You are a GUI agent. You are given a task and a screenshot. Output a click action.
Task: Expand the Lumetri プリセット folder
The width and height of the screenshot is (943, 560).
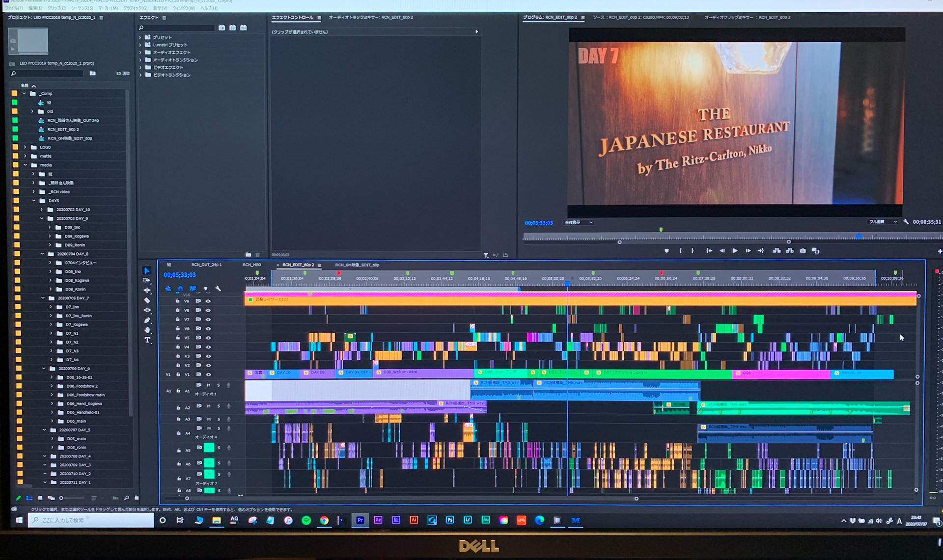[x=140, y=45]
